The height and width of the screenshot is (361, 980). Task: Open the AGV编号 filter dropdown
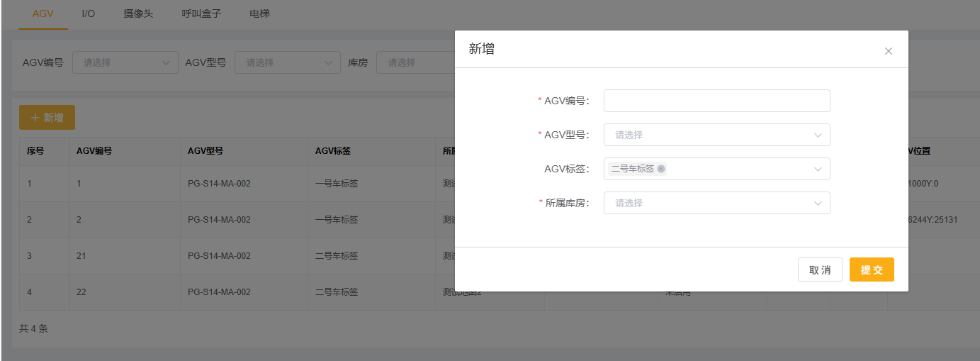pos(125,62)
